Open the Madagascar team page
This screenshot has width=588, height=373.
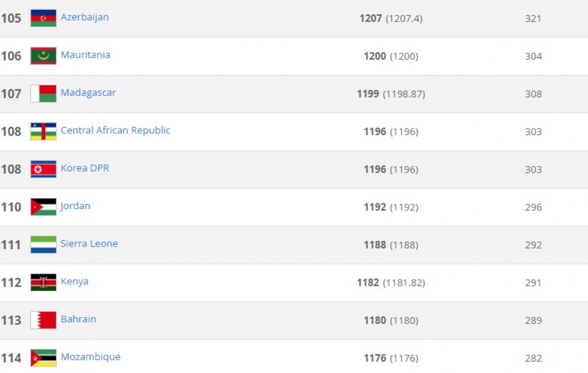(88, 93)
